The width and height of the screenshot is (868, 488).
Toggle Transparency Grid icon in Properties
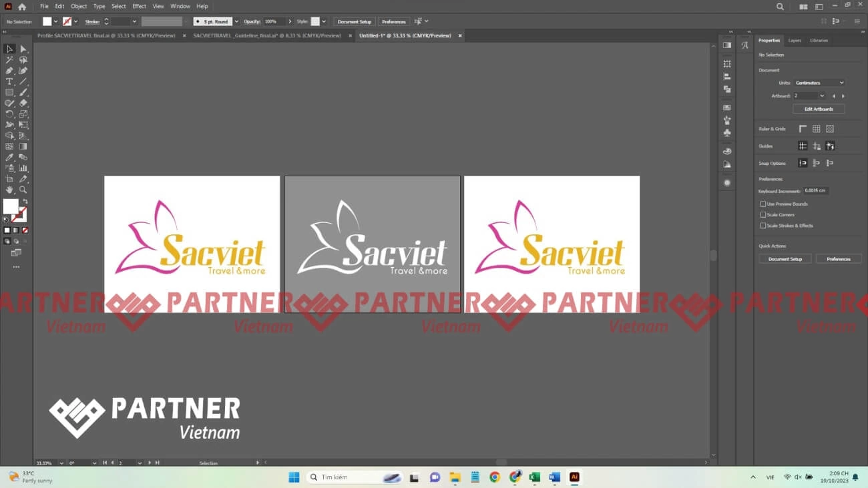830,129
